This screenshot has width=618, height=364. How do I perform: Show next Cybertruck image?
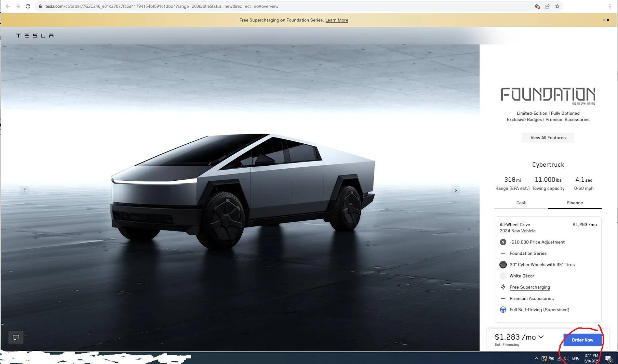click(x=456, y=190)
